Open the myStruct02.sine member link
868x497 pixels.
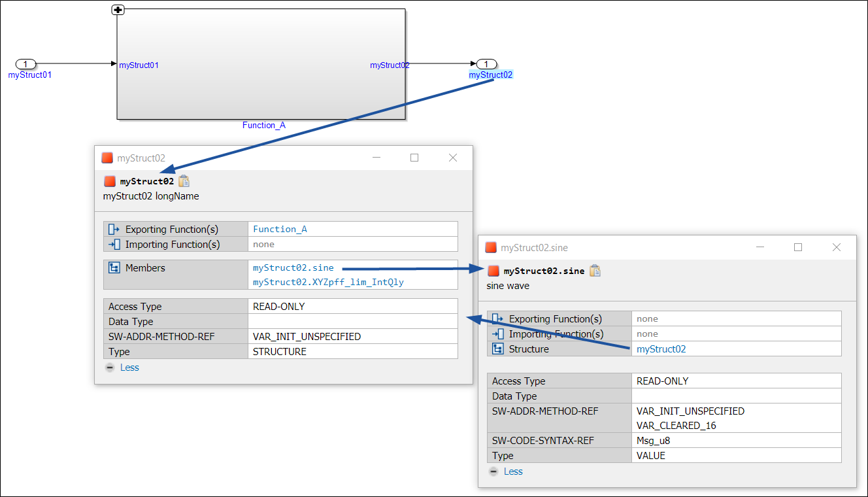tap(293, 268)
